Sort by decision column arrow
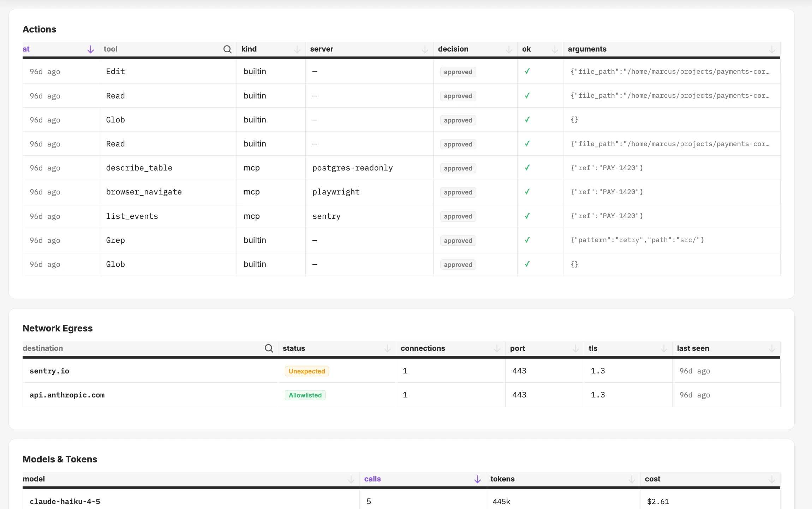 click(x=509, y=49)
